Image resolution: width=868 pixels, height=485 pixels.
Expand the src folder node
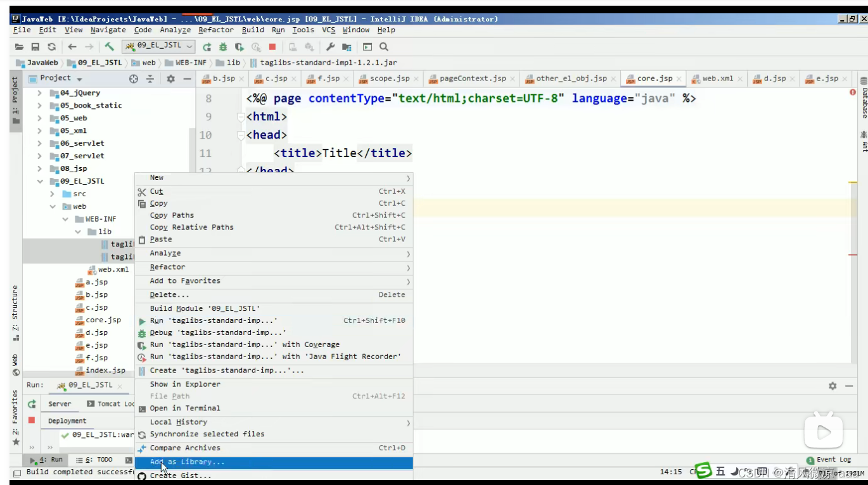[52, 194]
